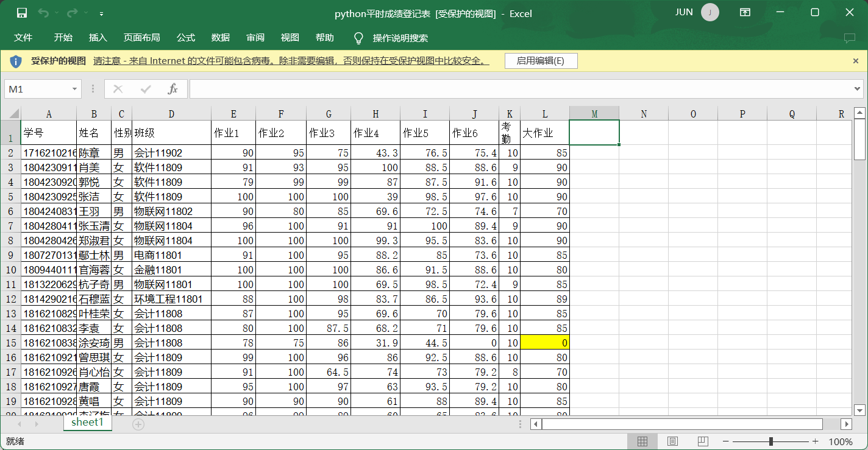Click the protected view shield icon

click(x=16, y=61)
